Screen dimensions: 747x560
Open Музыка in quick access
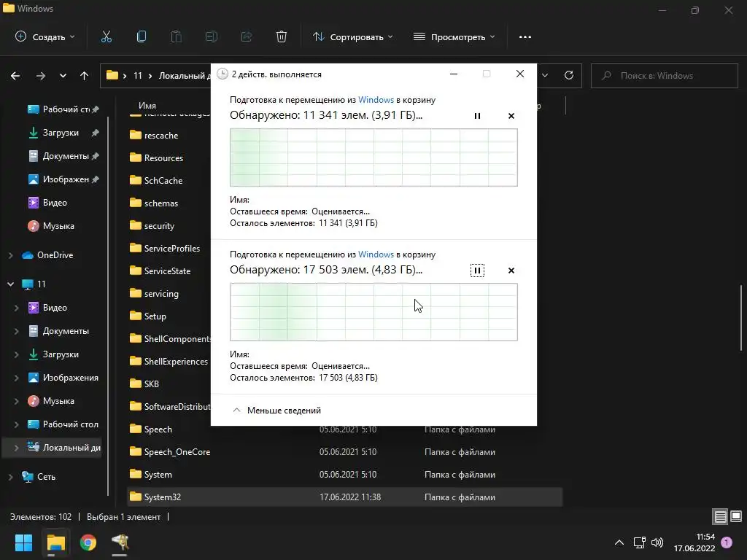pos(51,226)
